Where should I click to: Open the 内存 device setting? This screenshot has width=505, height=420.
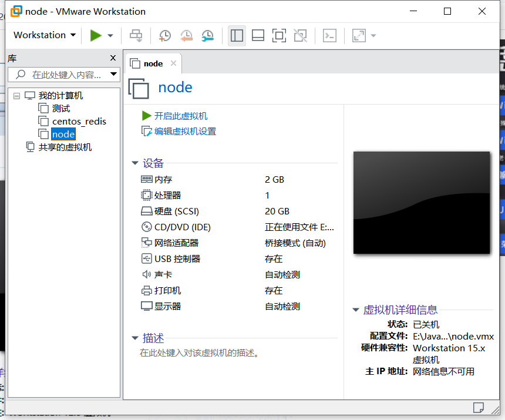pos(163,179)
